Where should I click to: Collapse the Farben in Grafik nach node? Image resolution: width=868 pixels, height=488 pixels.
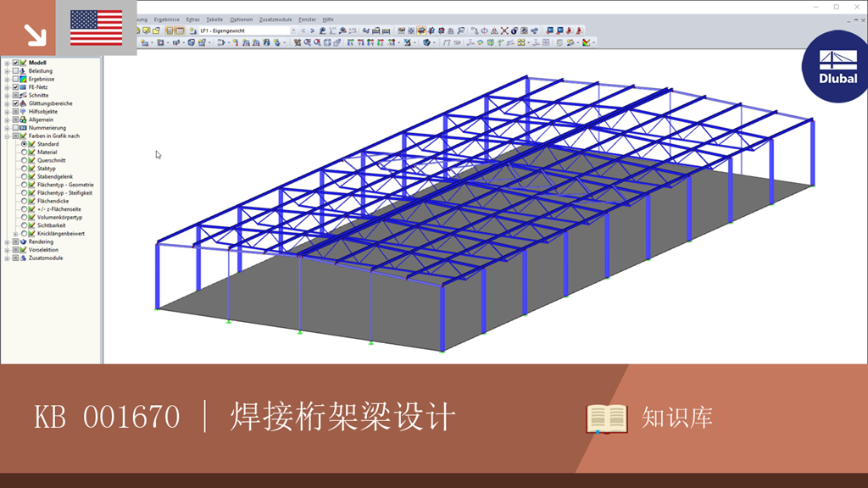[x=7, y=136]
